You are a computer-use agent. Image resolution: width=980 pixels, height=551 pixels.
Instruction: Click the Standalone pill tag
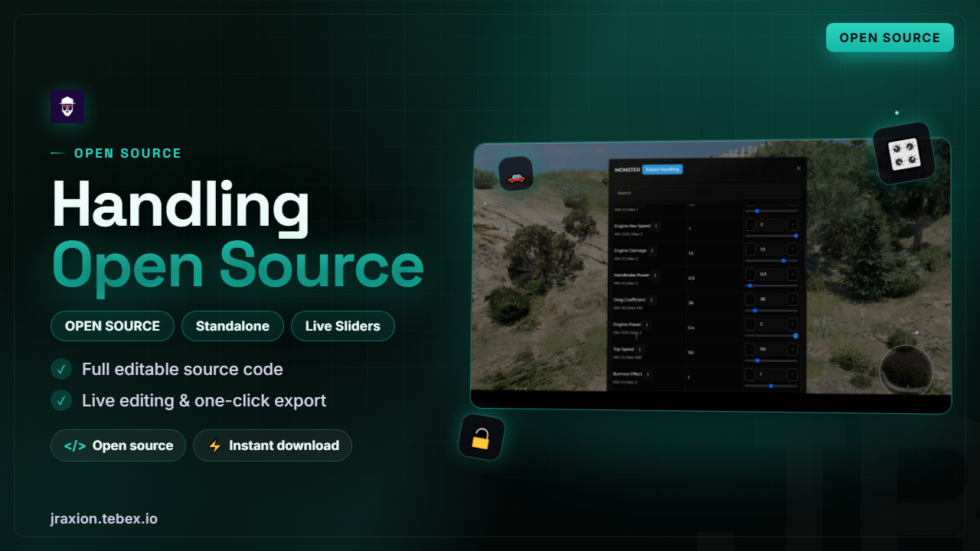(x=233, y=326)
